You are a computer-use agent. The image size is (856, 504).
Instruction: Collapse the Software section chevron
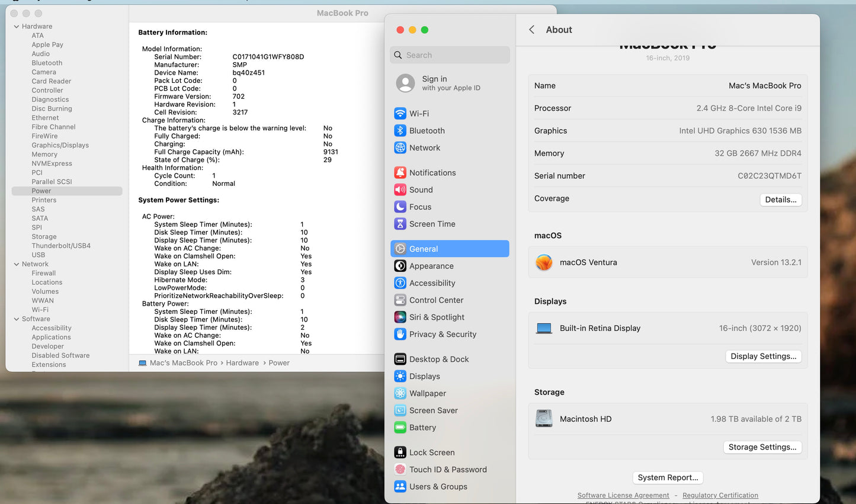pyautogui.click(x=16, y=319)
